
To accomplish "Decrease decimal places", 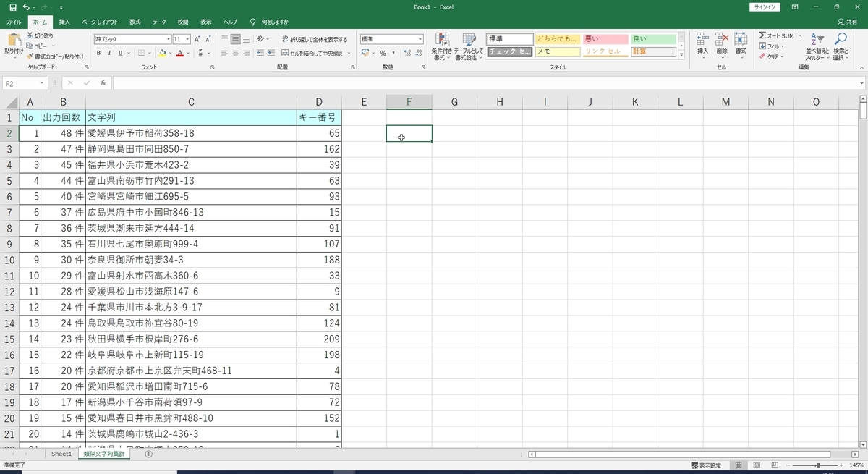I will coord(419,53).
